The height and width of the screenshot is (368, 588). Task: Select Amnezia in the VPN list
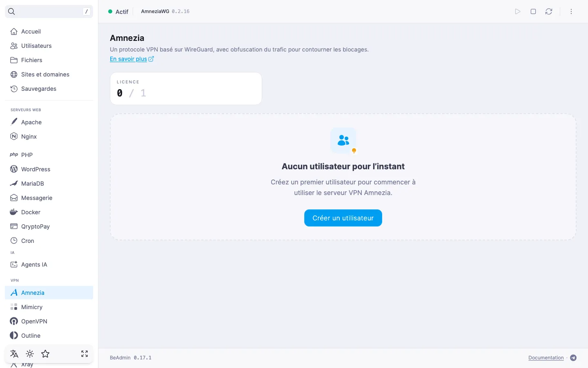tap(49, 293)
